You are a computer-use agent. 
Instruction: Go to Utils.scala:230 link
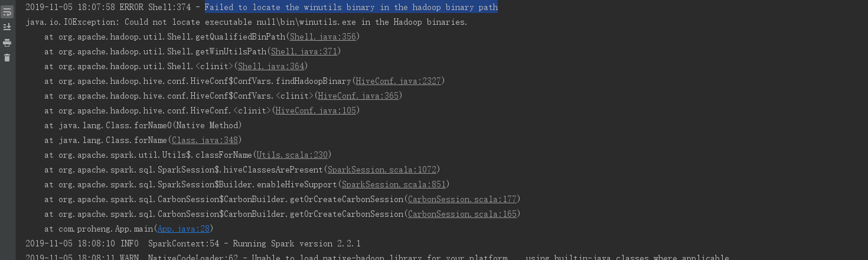tap(292, 155)
